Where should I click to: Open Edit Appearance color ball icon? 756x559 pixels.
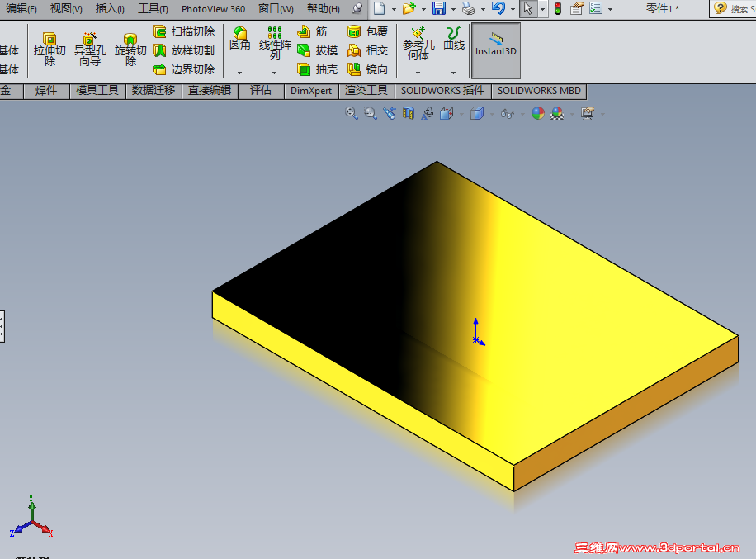pos(537,113)
